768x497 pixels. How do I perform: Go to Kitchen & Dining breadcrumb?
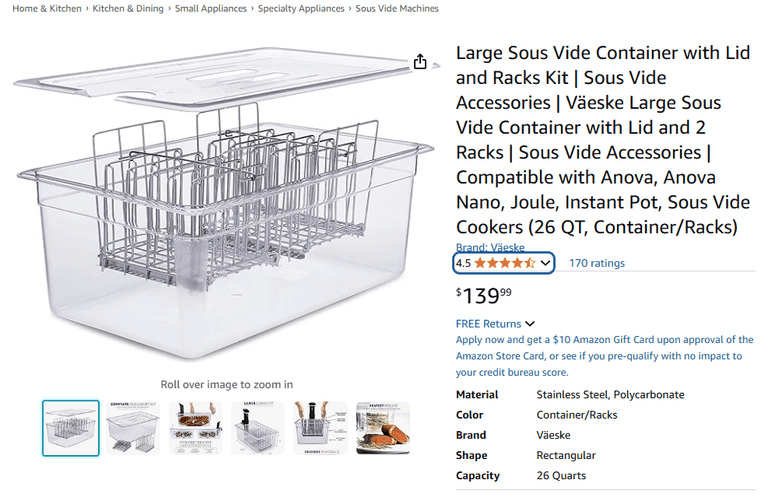coord(129,8)
